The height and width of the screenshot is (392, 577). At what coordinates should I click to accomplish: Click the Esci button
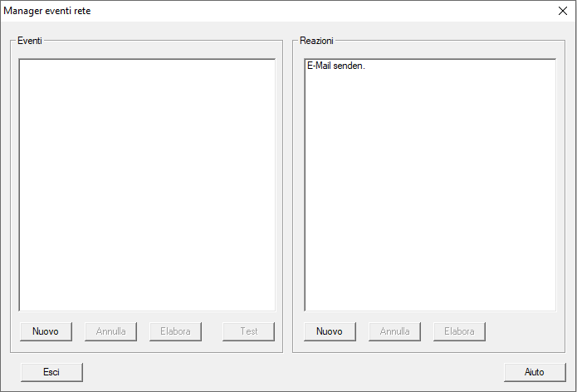click(x=51, y=372)
